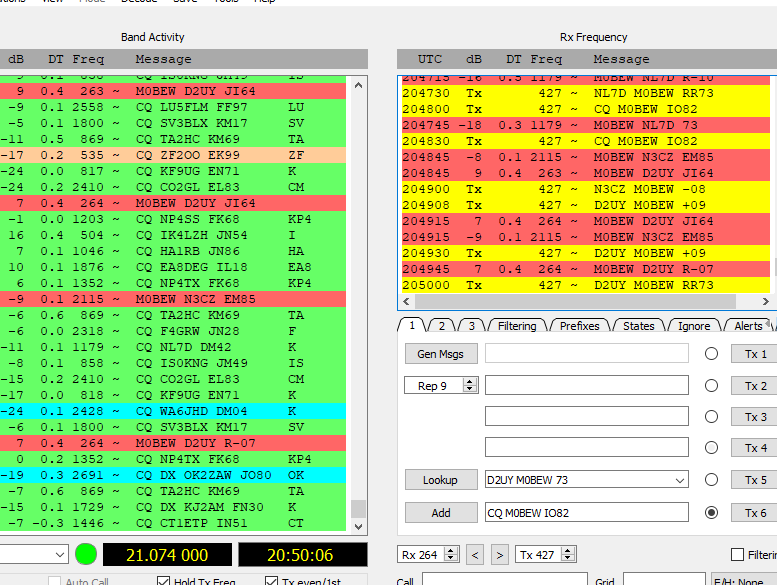This screenshot has width=777, height=585.
Task: Enable the Filtering checkbox
Action: (737, 555)
